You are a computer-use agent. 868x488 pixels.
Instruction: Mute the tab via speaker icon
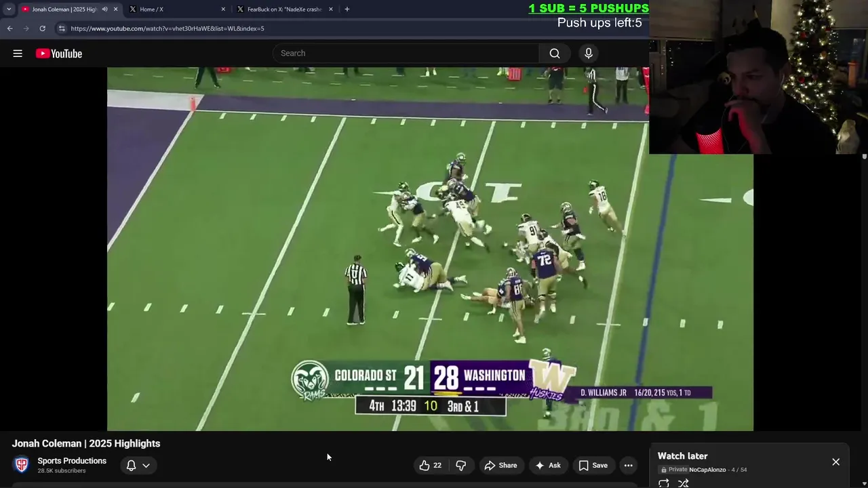(x=104, y=9)
